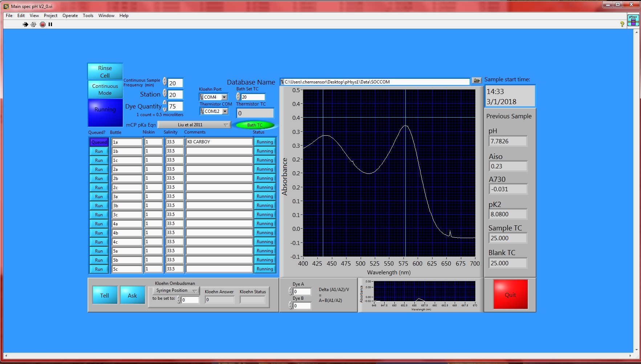641x364 pixels.
Task: Click the Bath Set TC stepper arrows
Action: (x=238, y=97)
